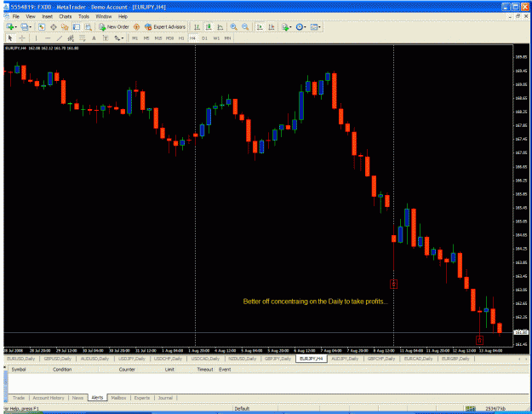Zoom out of the chart
This screenshot has width=532, height=414.
(x=245, y=26)
